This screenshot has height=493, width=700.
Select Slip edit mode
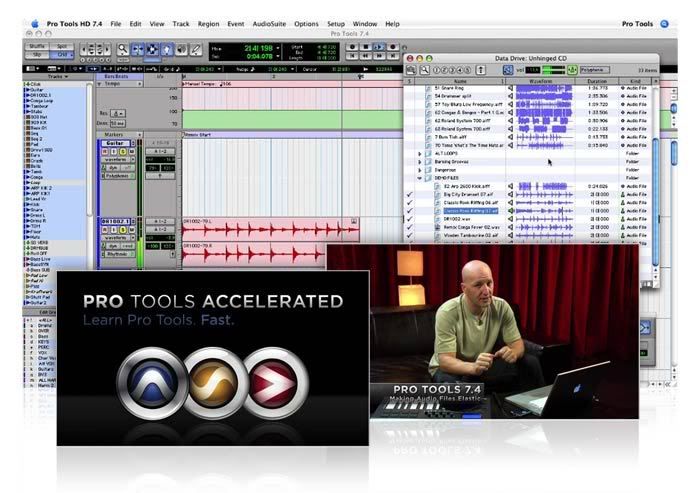click(37, 54)
